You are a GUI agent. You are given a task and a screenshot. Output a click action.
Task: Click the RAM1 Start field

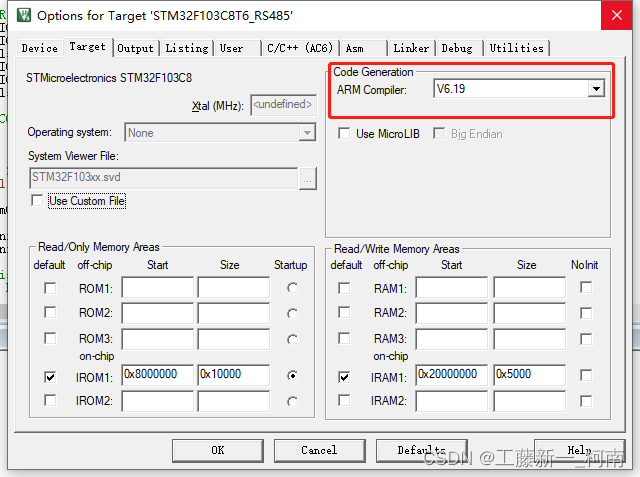point(452,287)
